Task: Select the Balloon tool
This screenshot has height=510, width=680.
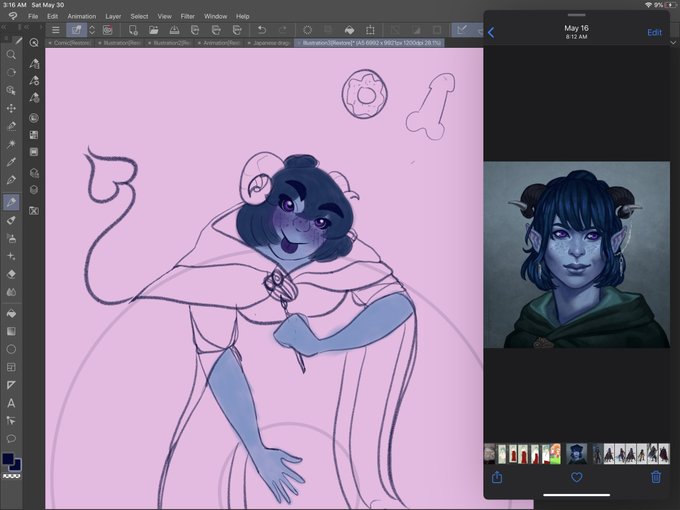Action: click(11, 439)
